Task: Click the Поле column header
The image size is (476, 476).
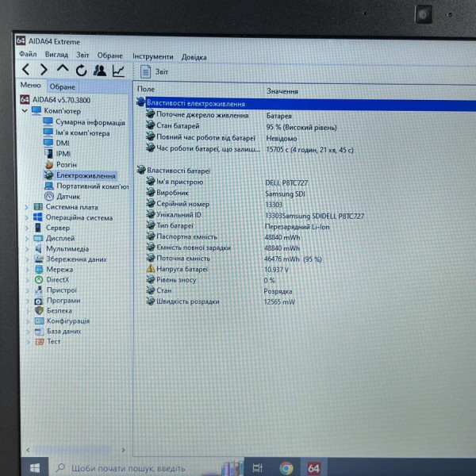Action: click(146, 89)
